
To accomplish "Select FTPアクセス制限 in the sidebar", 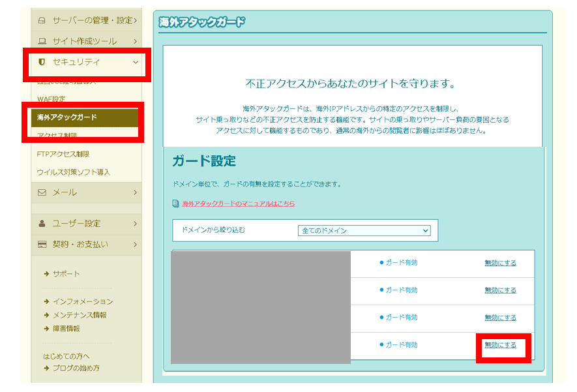I will (63, 154).
